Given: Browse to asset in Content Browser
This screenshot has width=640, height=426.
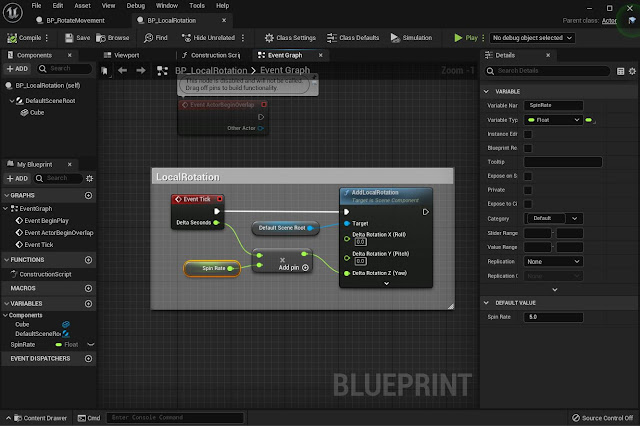Looking at the screenshot, I should (113, 38).
